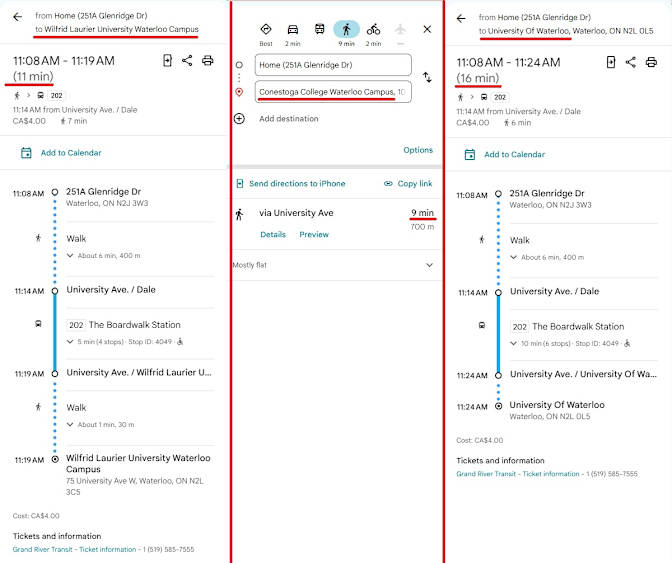Open Grand River Transit link in University Of Waterloo panel
The width and height of the screenshot is (672, 563).
[518, 474]
